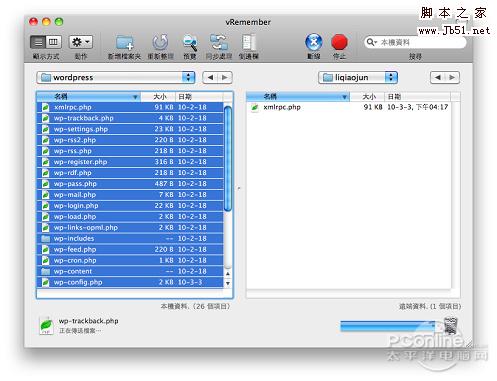Image resolution: width=497 pixels, height=381 pixels.
Task: Select wp-feed.php in local list
Action: (x=130, y=249)
